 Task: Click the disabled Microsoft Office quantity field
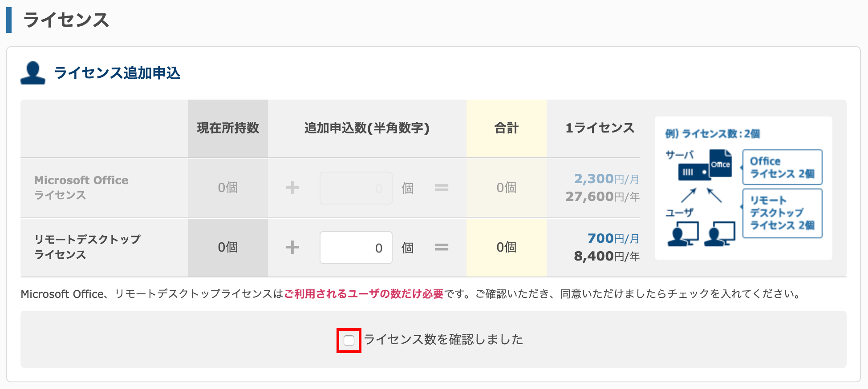[356, 188]
